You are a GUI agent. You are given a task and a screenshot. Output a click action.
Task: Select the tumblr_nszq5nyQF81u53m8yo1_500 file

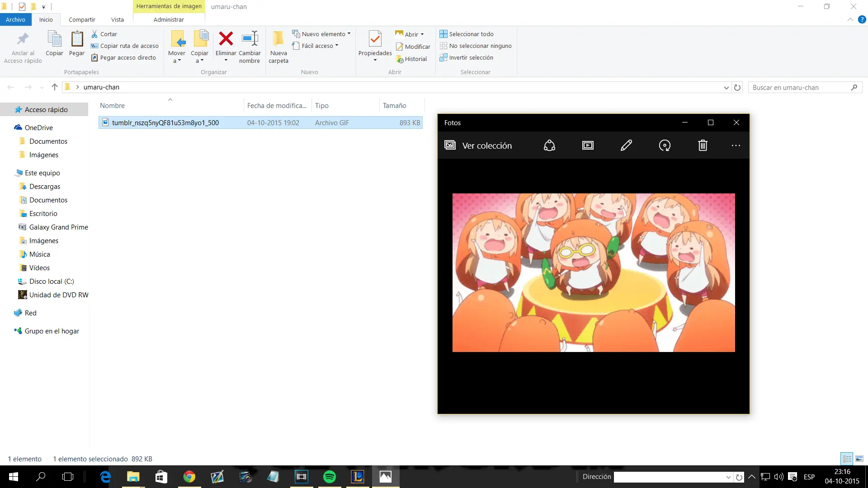260,122
